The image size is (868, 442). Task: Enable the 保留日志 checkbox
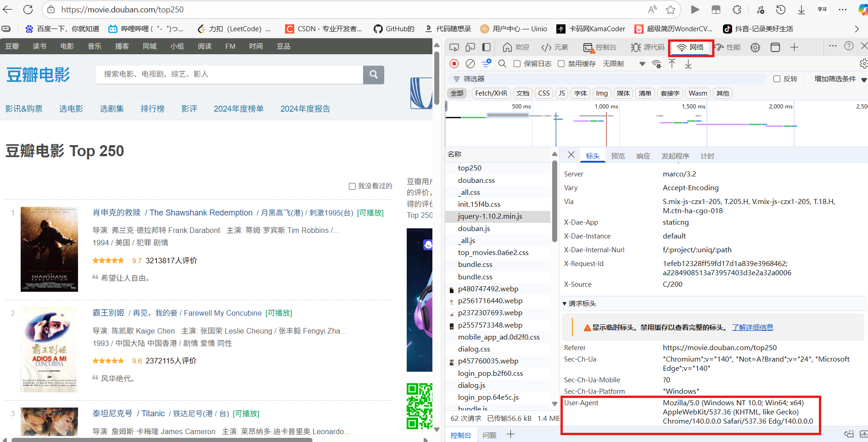click(x=517, y=64)
